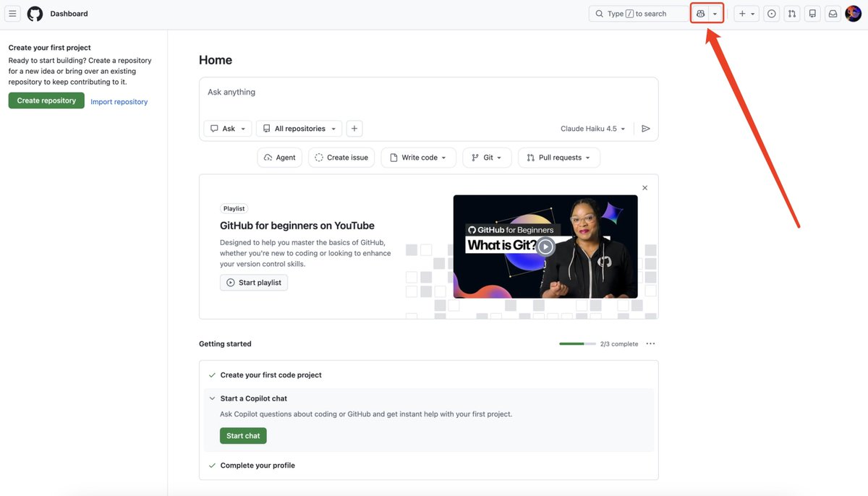This screenshot has width=868, height=496.
Task: Open the Import repository link
Action: point(119,102)
